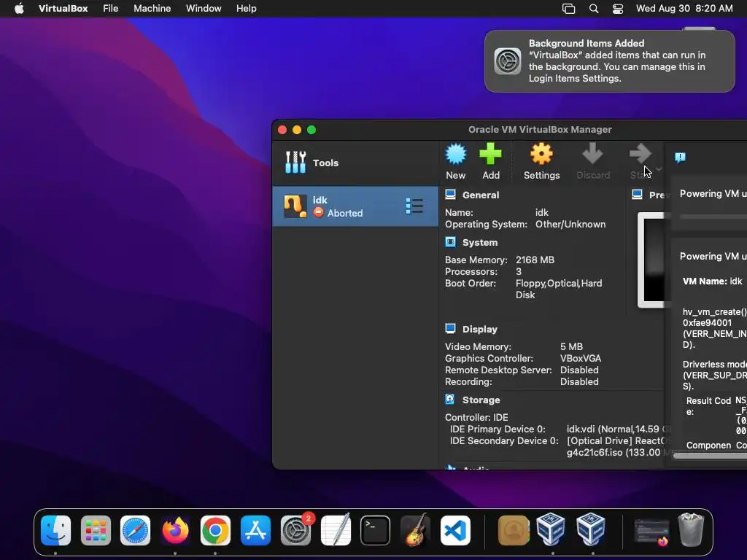Image resolution: width=747 pixels, height=560 pixels.
Task: Click the Other/Unknown operating system value
Action: click(570, 225)
